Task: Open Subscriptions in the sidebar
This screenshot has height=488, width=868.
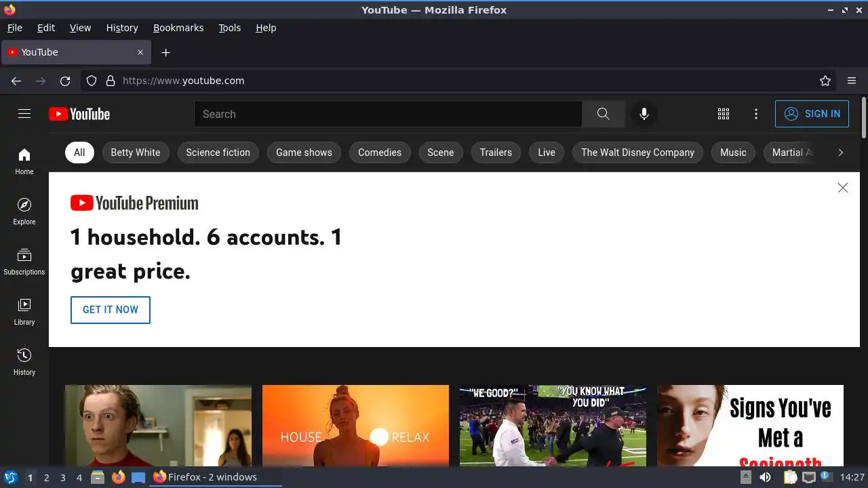Action: pos(24,262)
